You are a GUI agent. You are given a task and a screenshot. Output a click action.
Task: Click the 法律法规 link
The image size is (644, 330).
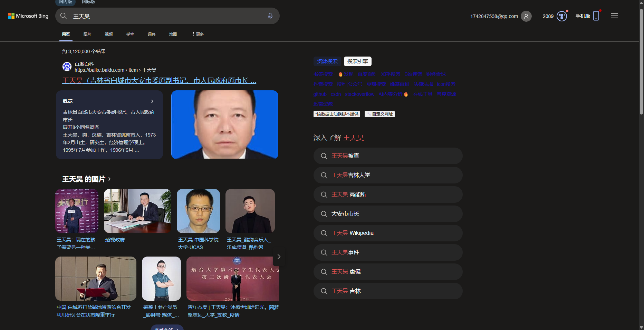(423, 84)
